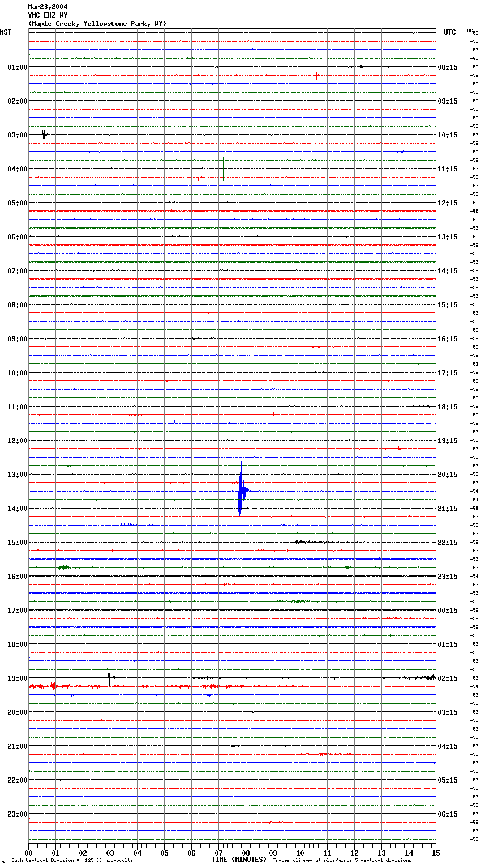
Task: Click the TIME (MINUTES) axis title
Action: click(239, 860)
